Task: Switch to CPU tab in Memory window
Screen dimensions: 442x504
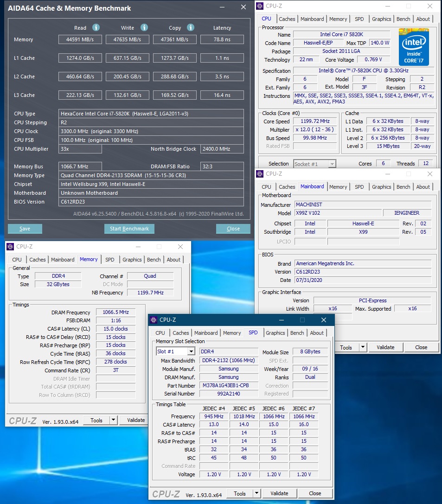Action: (x=17, y=259)
